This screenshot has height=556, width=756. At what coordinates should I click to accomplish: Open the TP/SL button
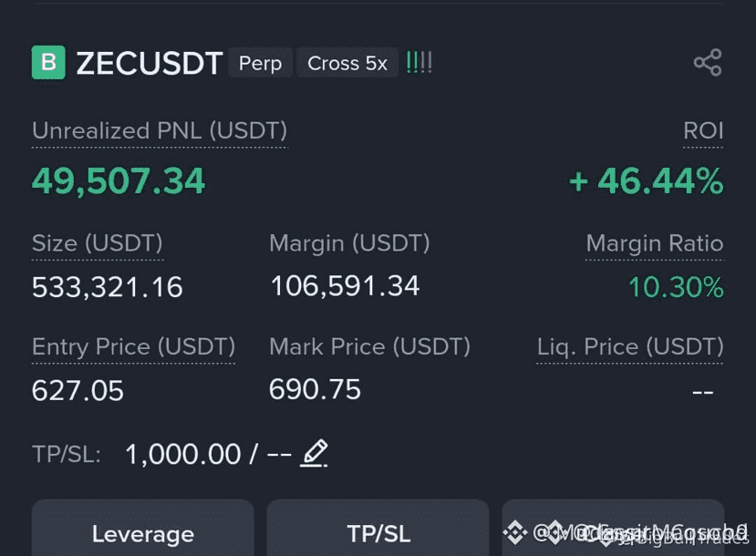pos(378,530)
